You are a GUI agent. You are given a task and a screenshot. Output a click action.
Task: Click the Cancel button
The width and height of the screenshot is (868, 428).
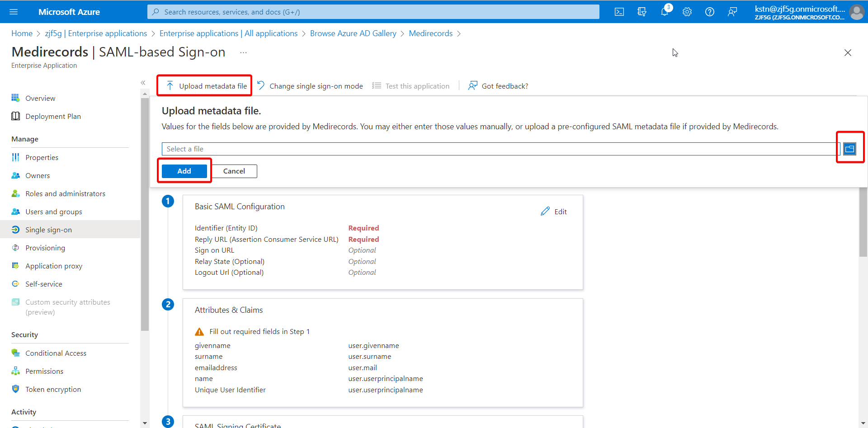[x=234, y=171]
